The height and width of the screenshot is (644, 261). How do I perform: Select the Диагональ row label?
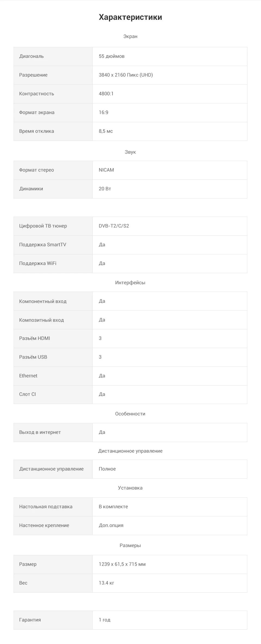point(31,56)
